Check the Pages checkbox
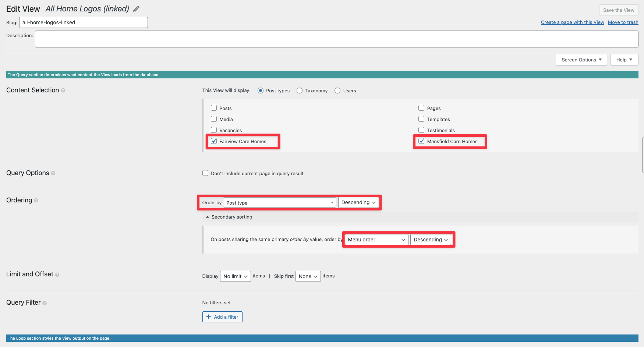Screen dimensions: 644x347 tap(421, 108)
